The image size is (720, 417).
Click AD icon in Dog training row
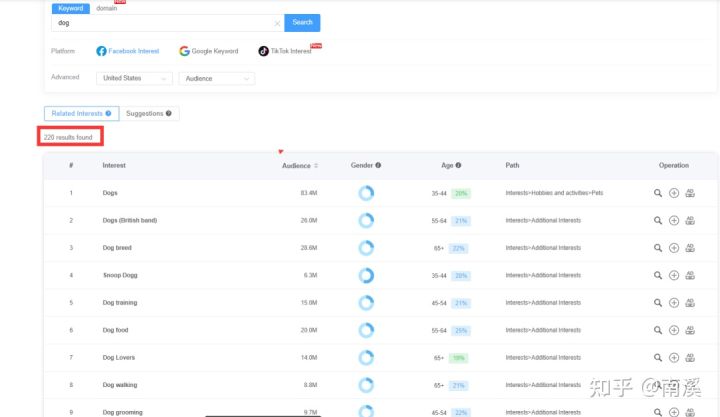coord(690,303)
